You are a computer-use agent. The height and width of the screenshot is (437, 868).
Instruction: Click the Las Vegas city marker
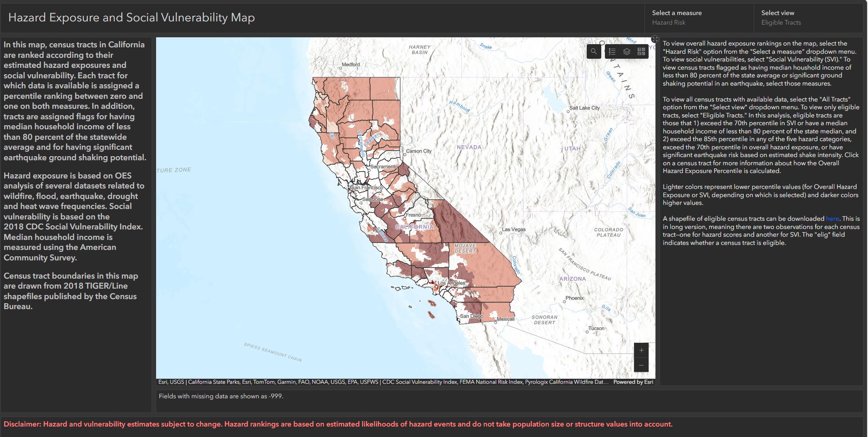[501, 233]
